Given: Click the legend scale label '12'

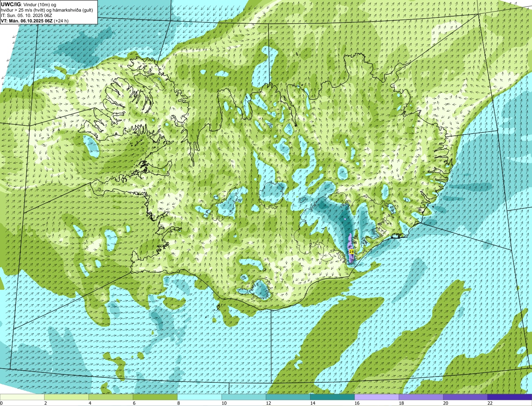Looking at the screenshot, I should pos(268,403).
